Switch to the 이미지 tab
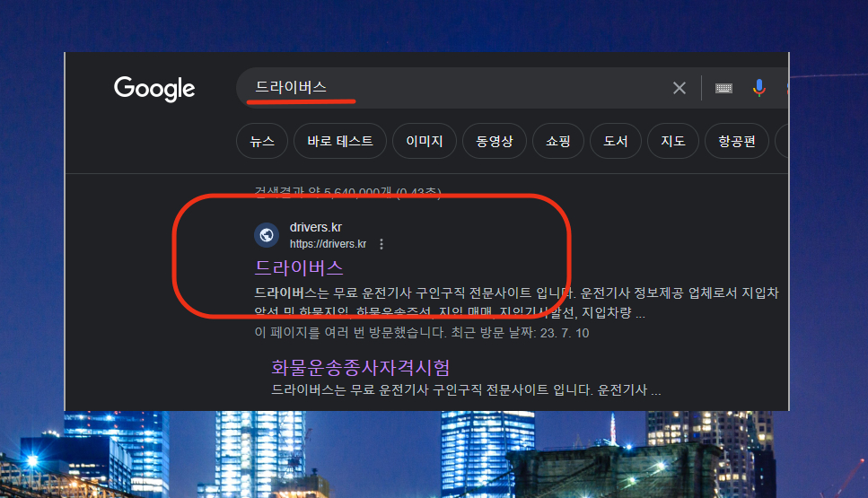The width and height of the screenshot is (868, 498). 425,141
